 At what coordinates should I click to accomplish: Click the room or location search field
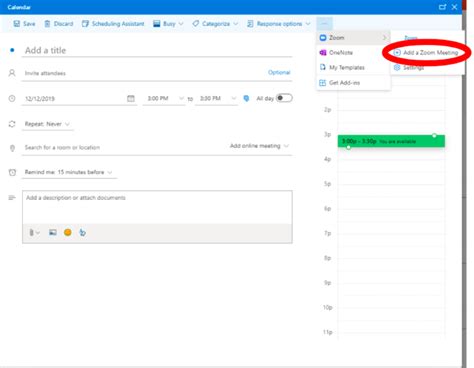click(x=123, y=147)
